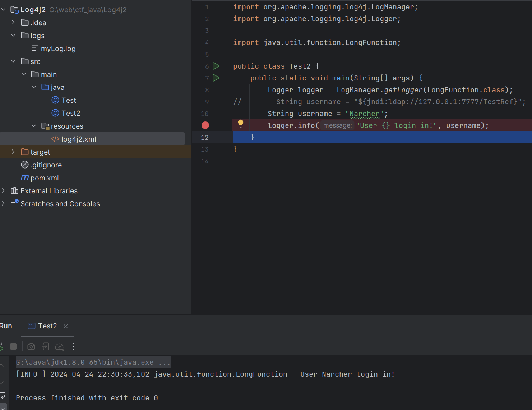The width and height of the screenshot is (532, 410).
Task: Select the Test class in project tree
Action: pos(69,100)
